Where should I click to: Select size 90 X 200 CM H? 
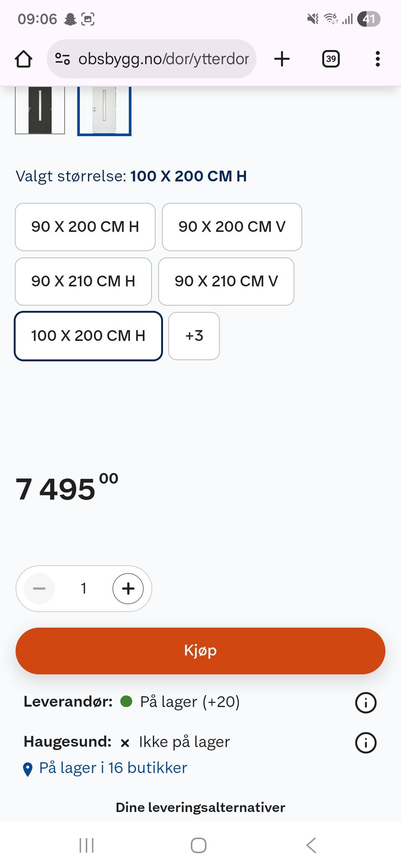85,227
